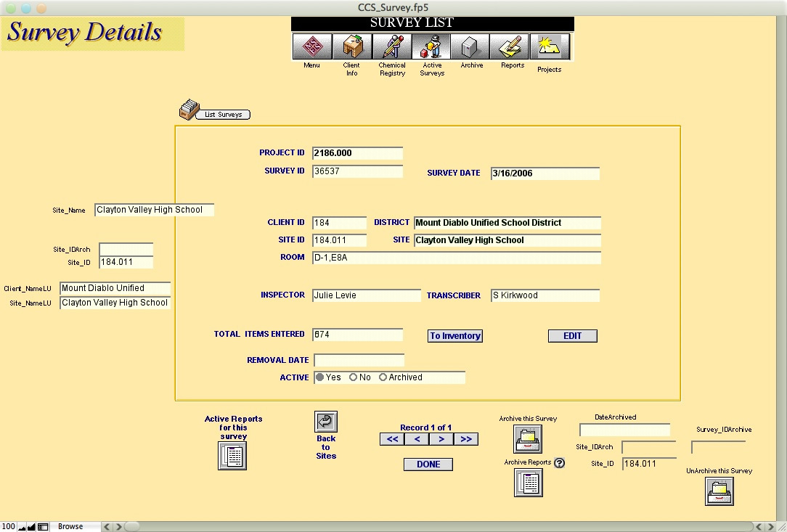787x532 pixels.
Task: Click the scroll right arrow at far right
Action: coord(771,526)
